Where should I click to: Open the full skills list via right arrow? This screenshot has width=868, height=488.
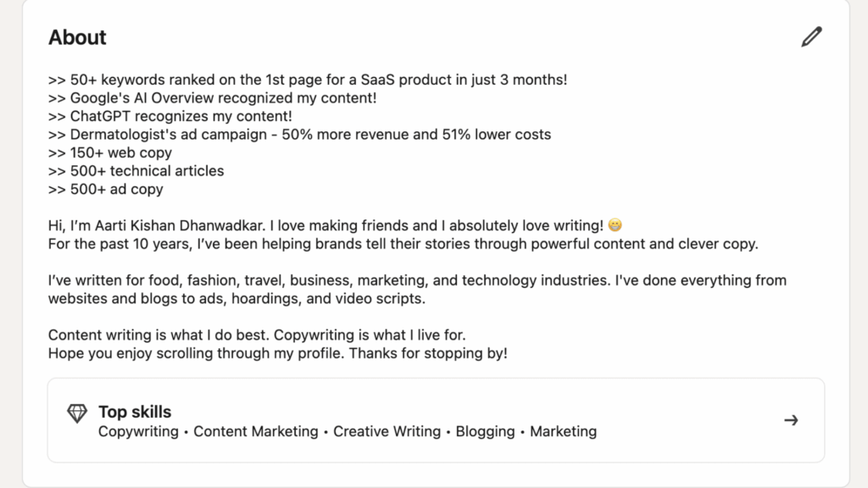pyautogui.click(x=791, y=419)
